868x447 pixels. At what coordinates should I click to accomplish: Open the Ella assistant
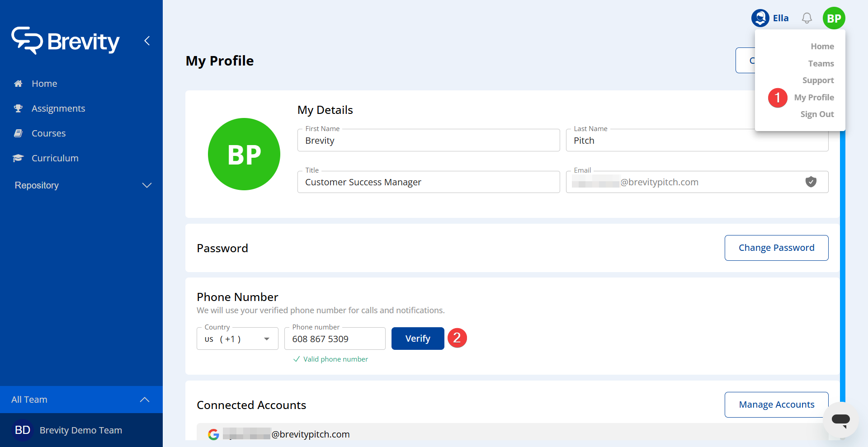point(770,18)
